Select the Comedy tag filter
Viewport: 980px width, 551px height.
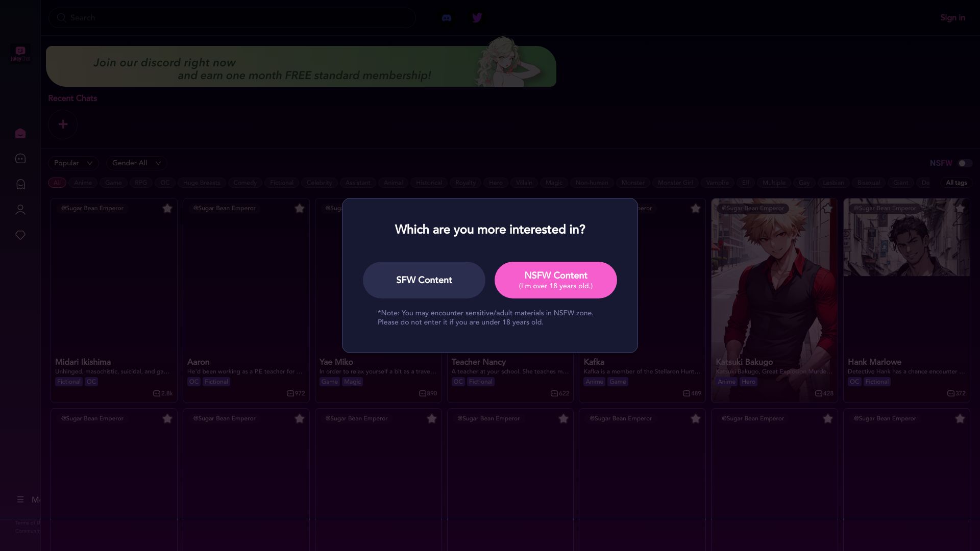point(245,183)
